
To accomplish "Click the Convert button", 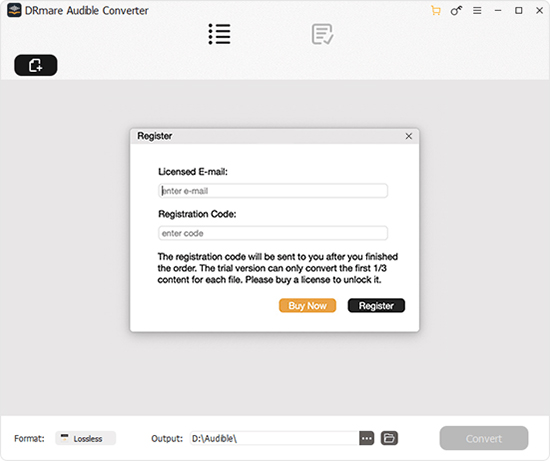I will coord(484,438).
